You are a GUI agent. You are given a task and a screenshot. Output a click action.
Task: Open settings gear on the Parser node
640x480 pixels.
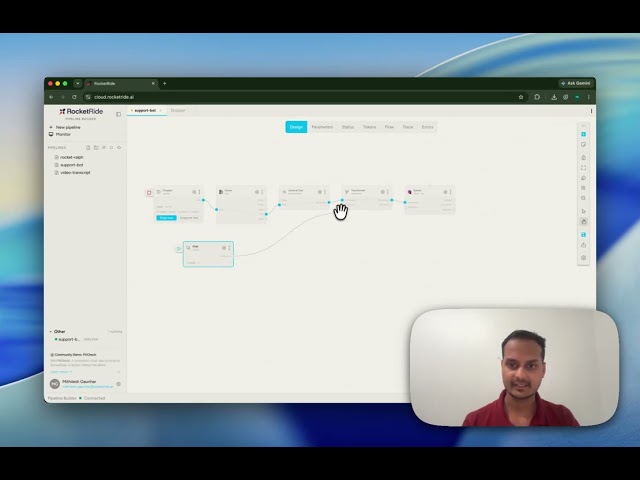[x=257, y=192]
